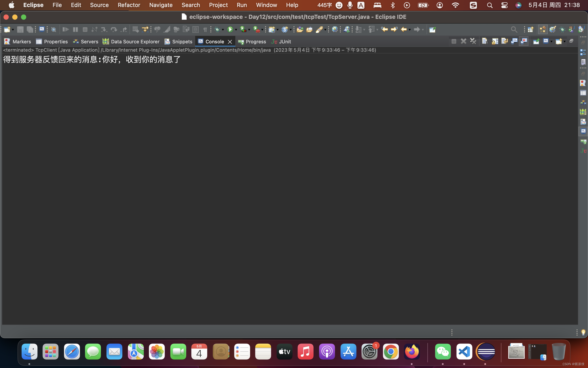Open the Project menu
This screenshot has height=368, width=588.
pos(218,5)
